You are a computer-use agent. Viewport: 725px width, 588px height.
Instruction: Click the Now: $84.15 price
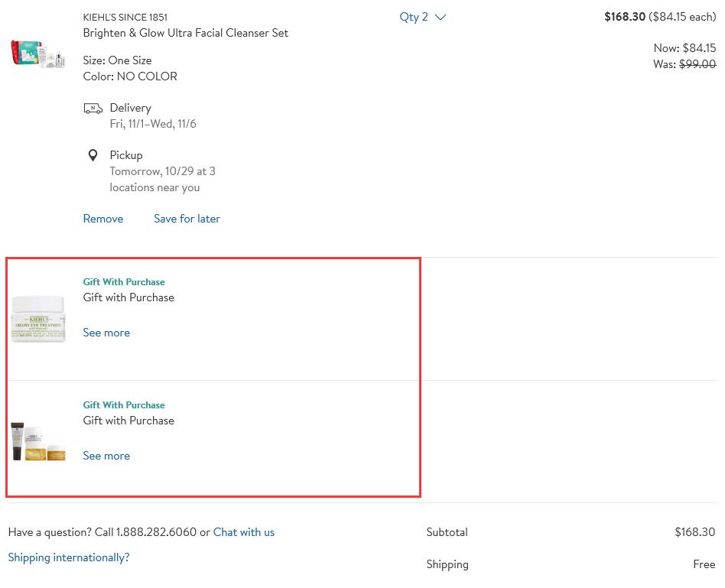tap(684, 47)
